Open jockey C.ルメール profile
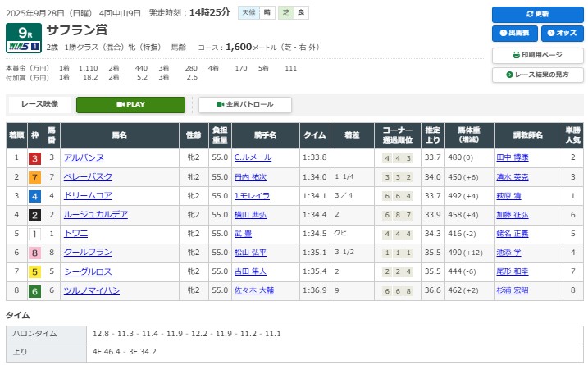 point(252,158)
